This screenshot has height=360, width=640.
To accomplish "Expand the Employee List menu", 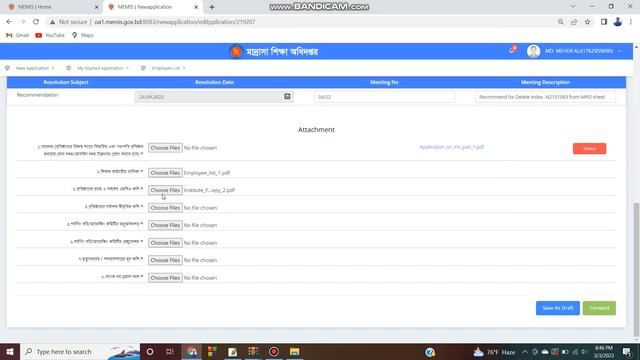I will [x=168, y=68].
